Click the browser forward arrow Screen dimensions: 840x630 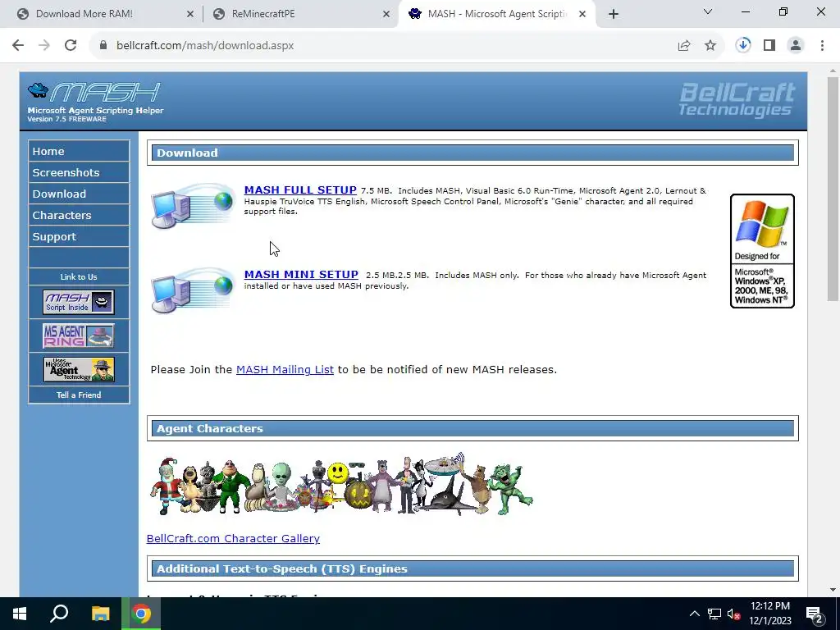tap(44, 46)
